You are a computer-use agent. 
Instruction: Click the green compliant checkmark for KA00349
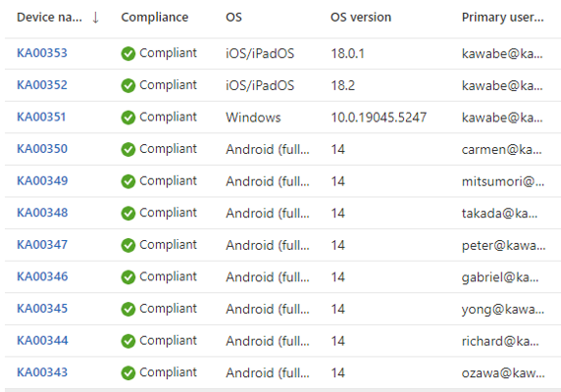128,181
